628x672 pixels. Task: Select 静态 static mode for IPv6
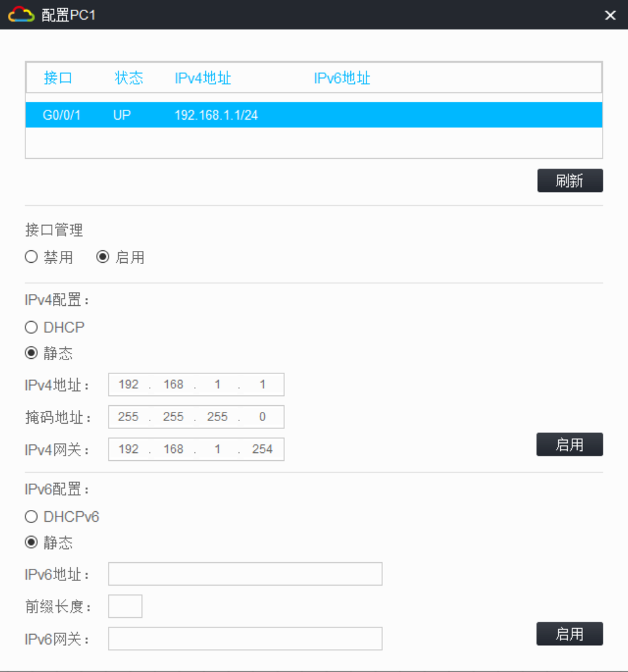point(31,543)
